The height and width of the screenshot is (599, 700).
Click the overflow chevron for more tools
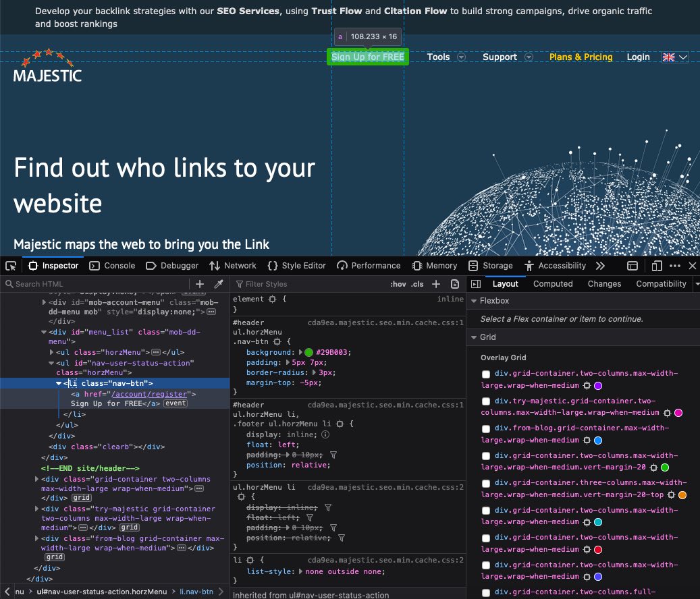pos(600,266)
